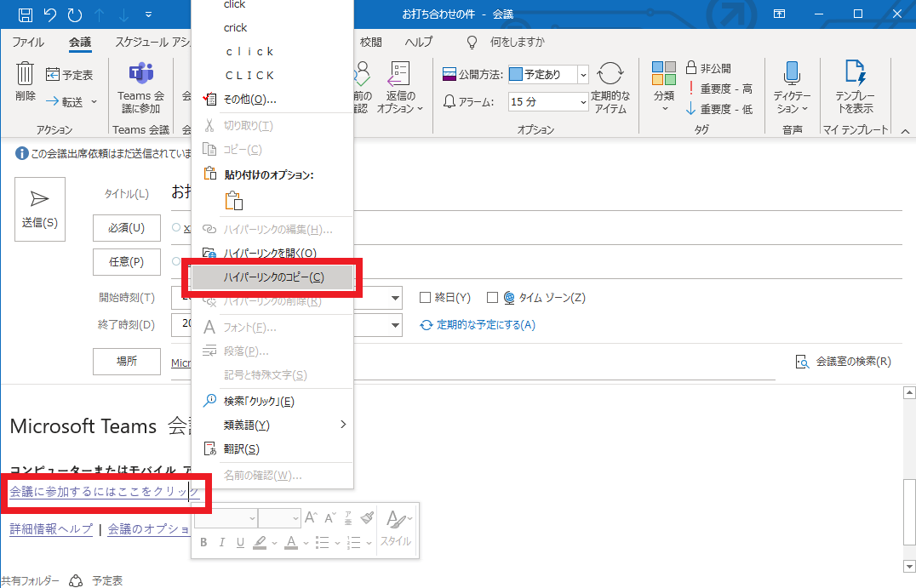The image size is (916, 588).
Task: Set 重要度 - 低 low importance
Action: click(x=719, y=109)
